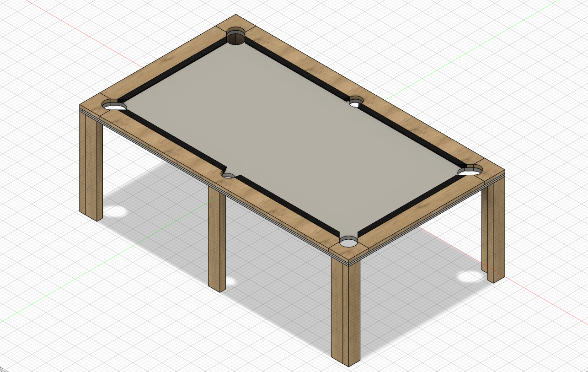The height and width of the screenshot is (372, 588).
Task: Select the rightmost table leg
Action: point(495,229)
